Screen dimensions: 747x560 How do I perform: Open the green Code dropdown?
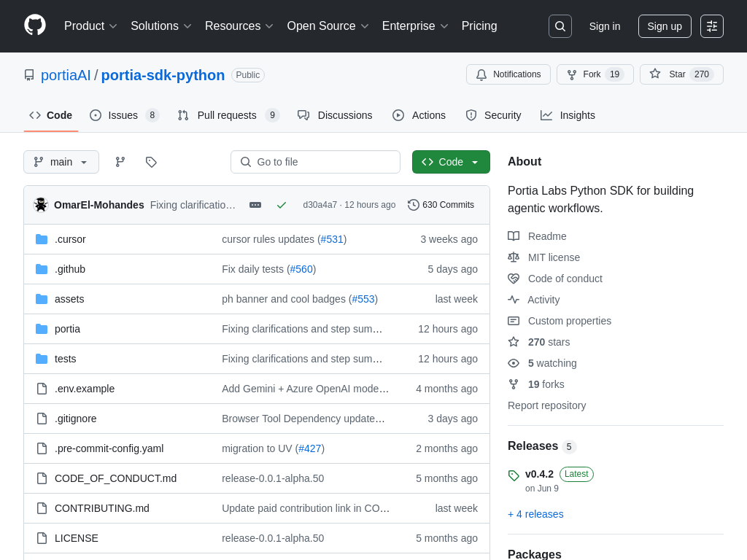click(x=451, y=162)
